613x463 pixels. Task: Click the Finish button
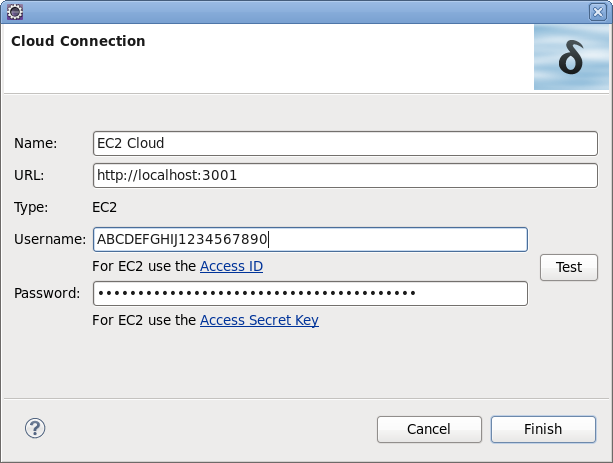pyautogui.click(x=543, y=429)
